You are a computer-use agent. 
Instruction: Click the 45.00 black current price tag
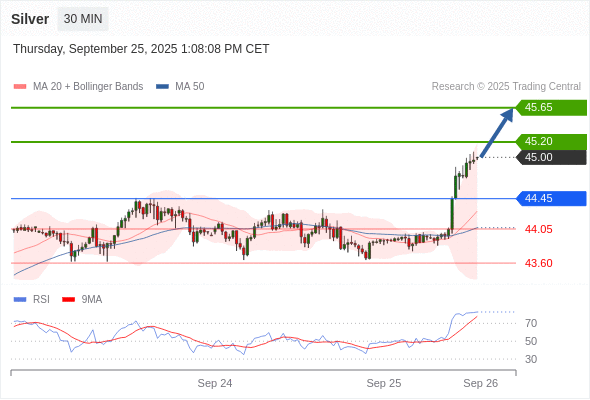tap(551, 157)
